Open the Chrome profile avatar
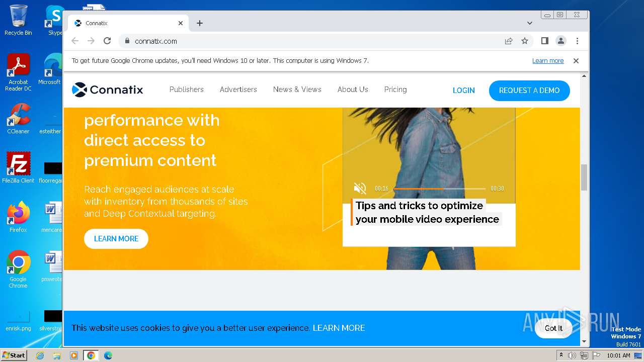The height and width of the screenshot is (362, 644). tap(560, 41)
